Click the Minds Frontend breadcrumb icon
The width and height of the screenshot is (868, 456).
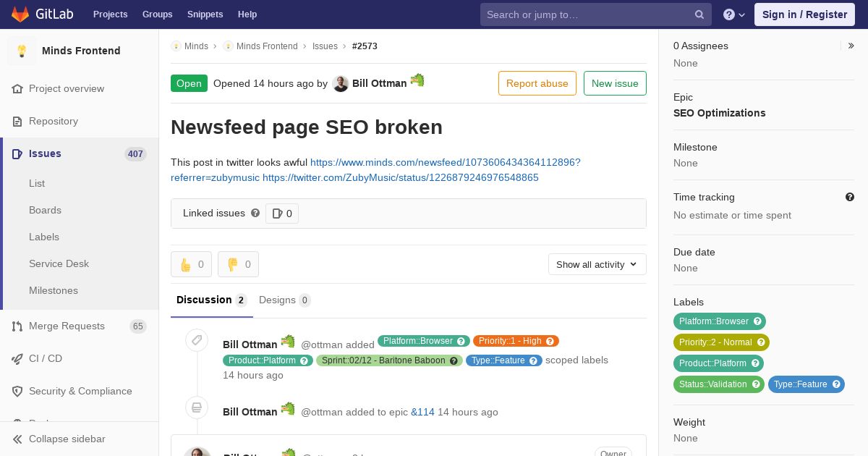(x=228, y=46)
